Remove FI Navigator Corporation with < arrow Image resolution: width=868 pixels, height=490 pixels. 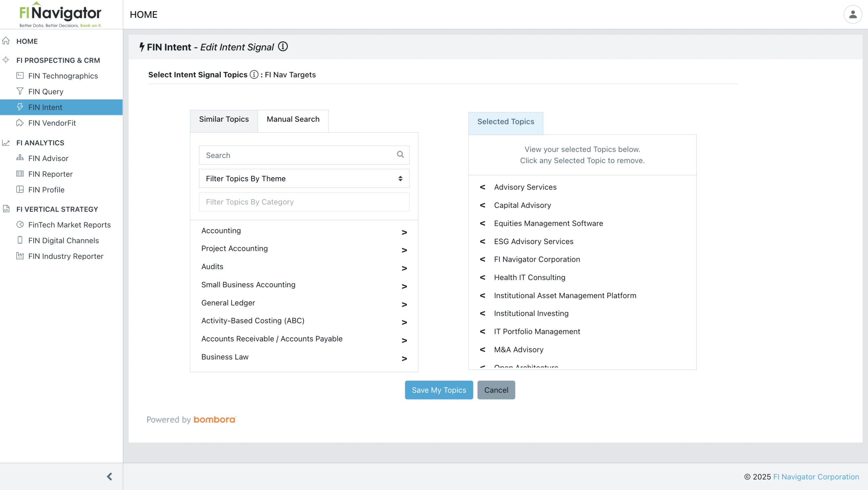tap(482, 259)
